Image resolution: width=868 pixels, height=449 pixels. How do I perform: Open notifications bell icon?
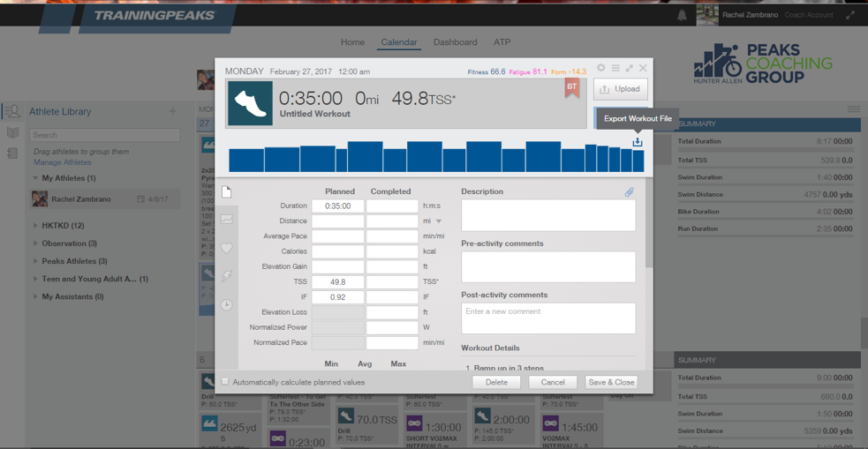(x=682, y=16)
